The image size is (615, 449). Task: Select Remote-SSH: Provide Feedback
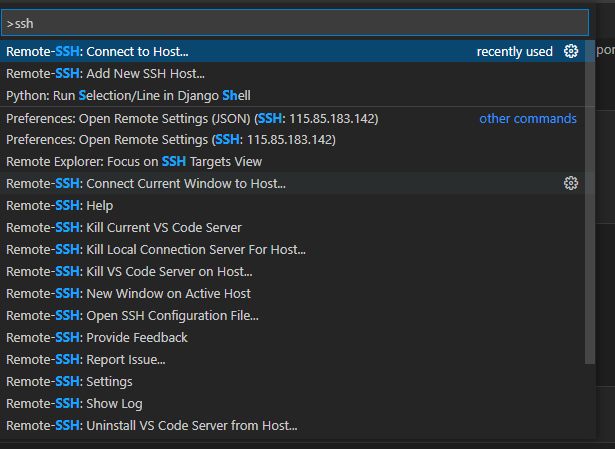pyautogui.click(x=292, y=337)
